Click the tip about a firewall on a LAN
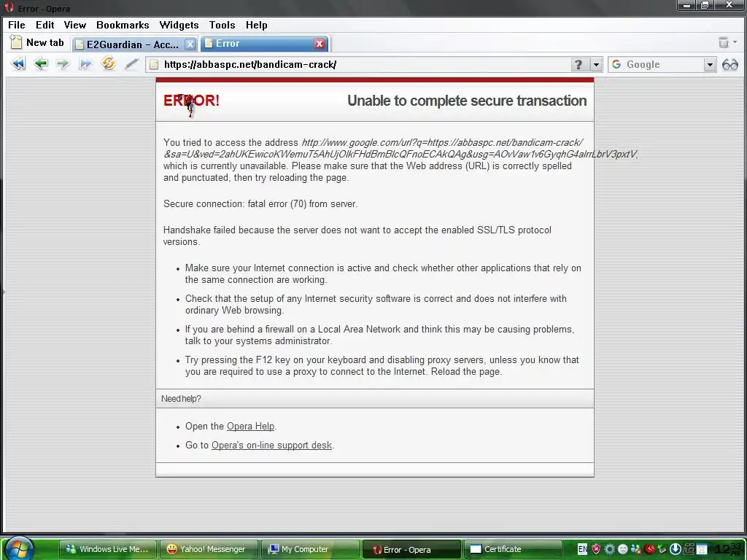Viewport: 747px width, 560px height. (379, 335)
